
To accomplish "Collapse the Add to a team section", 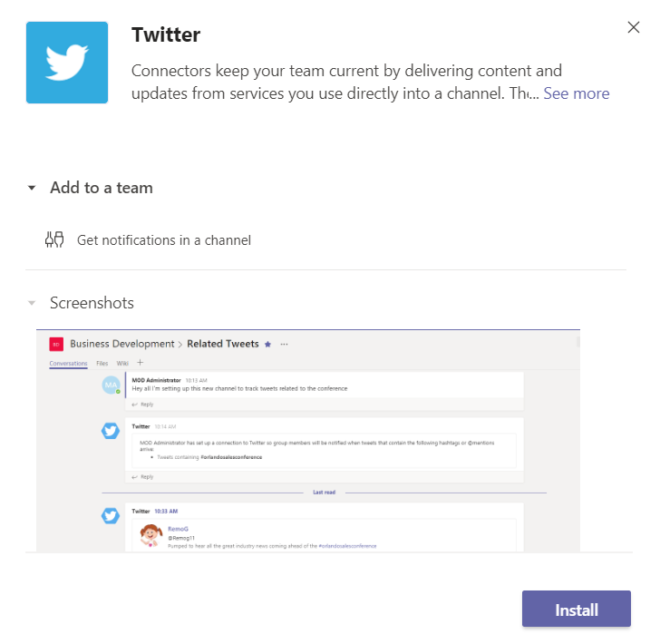I will (32, 189).
